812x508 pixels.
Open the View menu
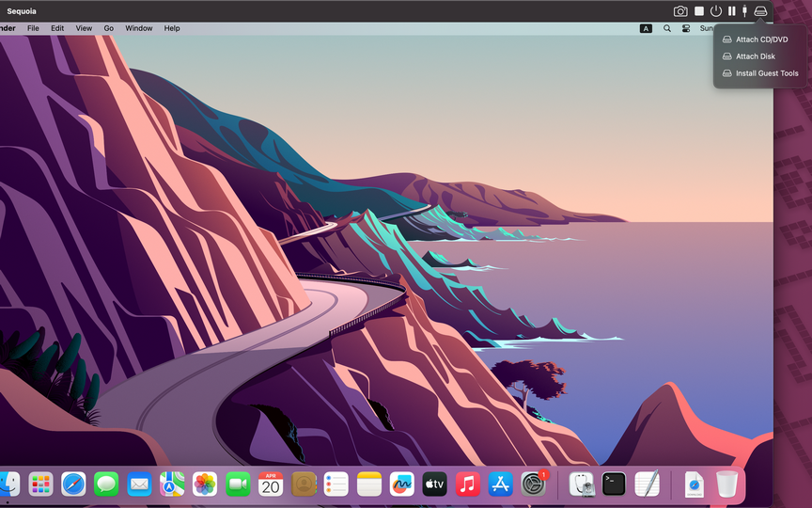point(84,28)
